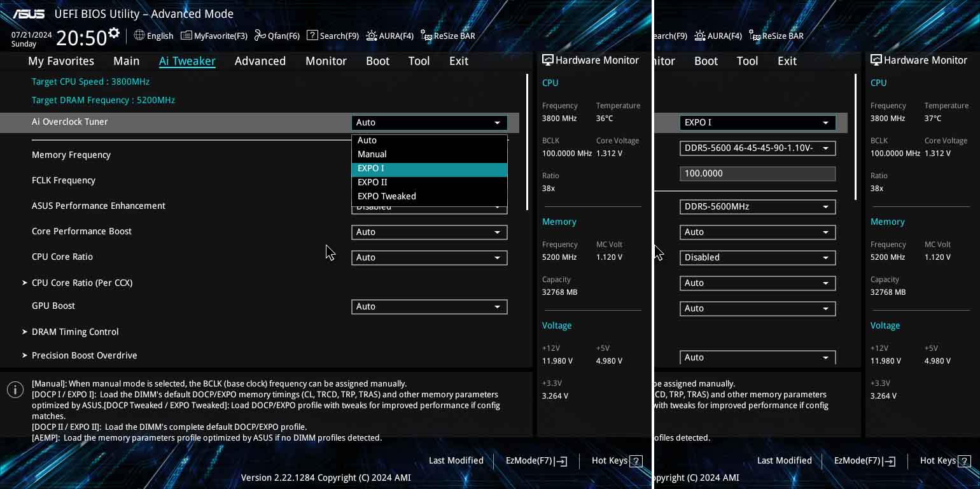Viewport: 980px width, 489px height.
Task: Select the Memory Frequency row
Action: click(x=71, y=155)
